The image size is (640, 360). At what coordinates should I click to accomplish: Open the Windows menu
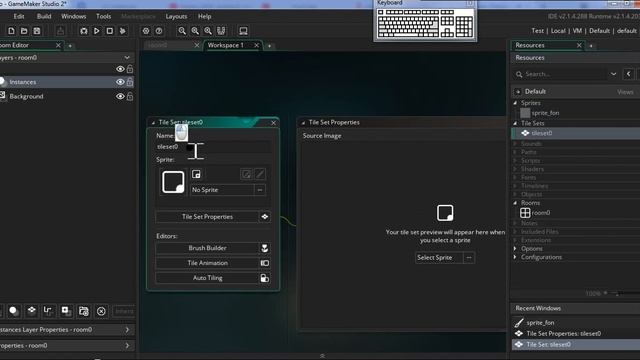click(73, 16)
